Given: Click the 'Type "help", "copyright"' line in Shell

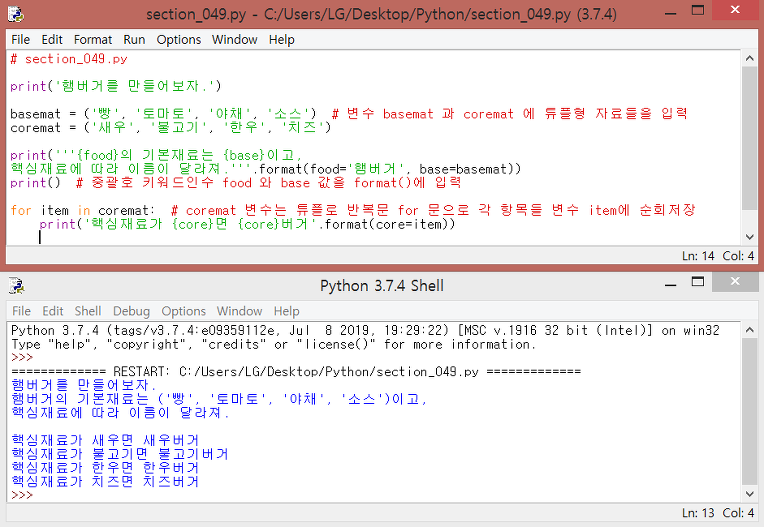Looking at the screenshot, I should click(273, 344).
